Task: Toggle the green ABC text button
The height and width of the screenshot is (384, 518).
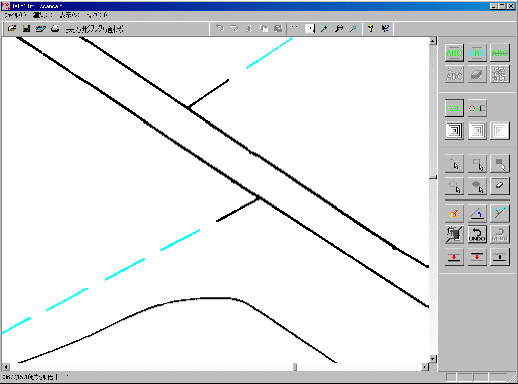Action: pos(454,53)
